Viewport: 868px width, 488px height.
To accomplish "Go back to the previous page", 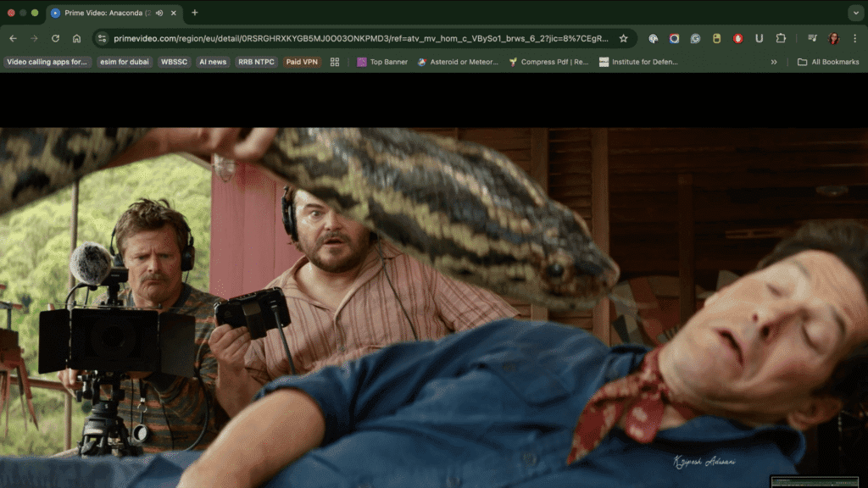I will 13,38.
